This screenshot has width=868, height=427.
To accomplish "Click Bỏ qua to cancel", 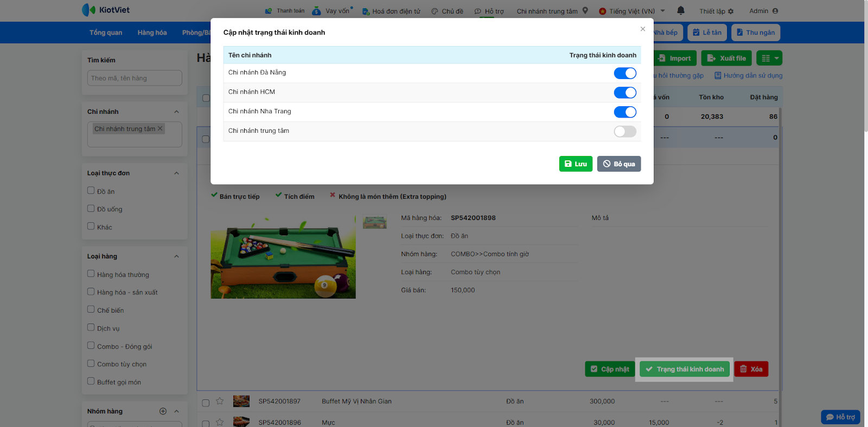I will [619, 164].
